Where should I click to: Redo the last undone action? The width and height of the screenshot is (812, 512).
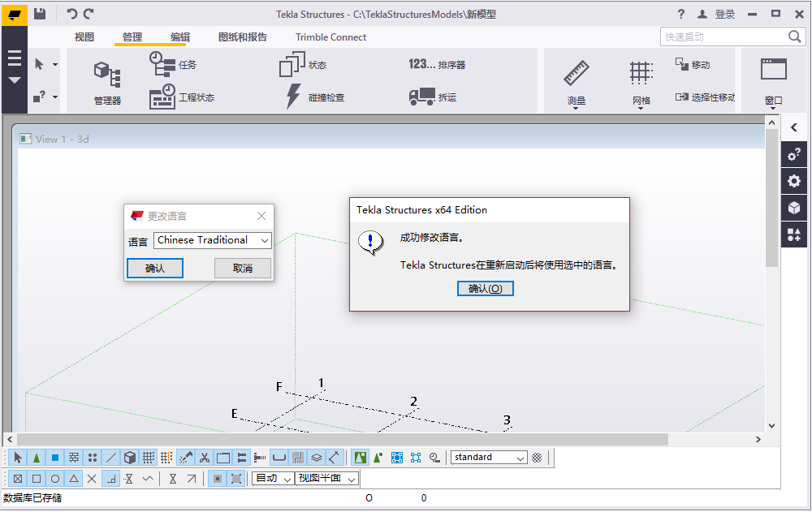tap(89, 14)
